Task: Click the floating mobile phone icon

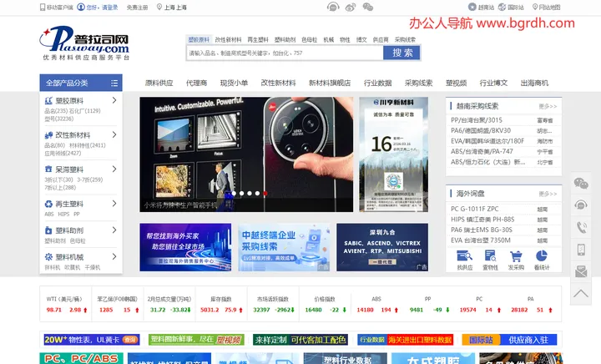Action: point(581,250)
